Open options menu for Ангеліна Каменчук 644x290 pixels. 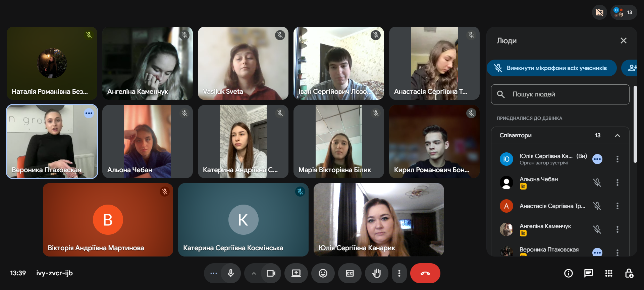pos(618,229)
